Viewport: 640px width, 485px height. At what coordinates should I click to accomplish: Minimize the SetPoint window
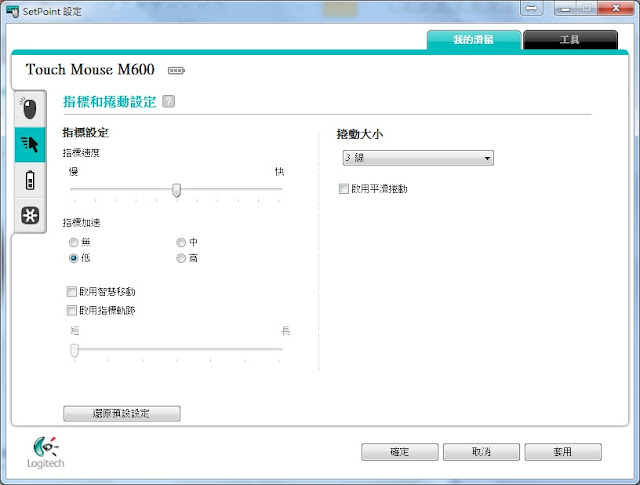[565, 8]
